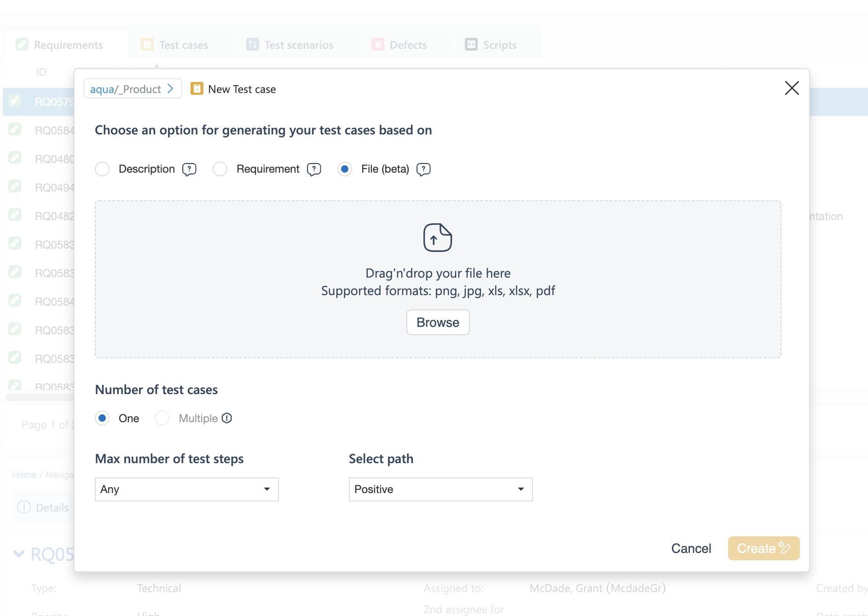Click the Multiple option info icon
The image size is (868, 616).
click(x=227, y=418)
